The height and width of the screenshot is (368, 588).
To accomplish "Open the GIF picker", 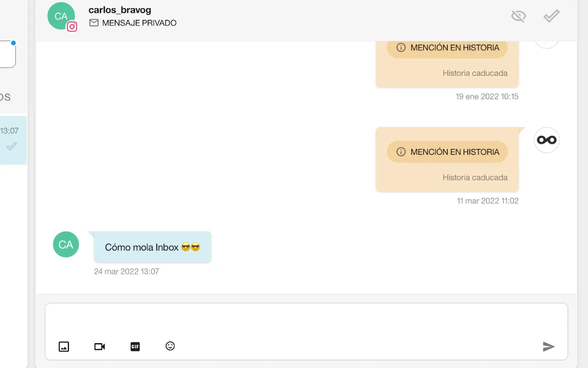I will pos(135,346).
